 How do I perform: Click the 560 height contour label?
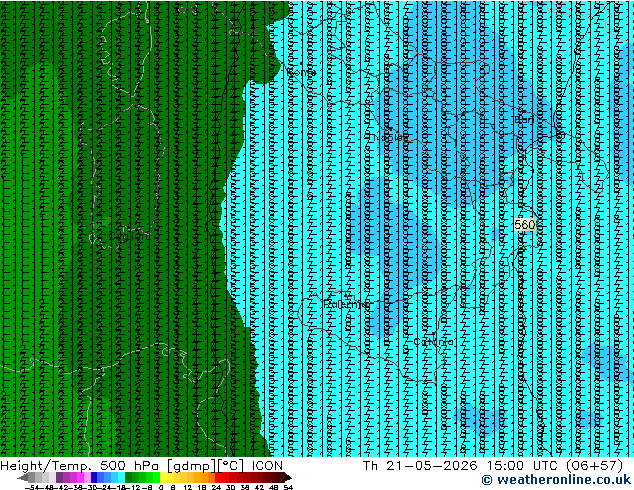click(525, 225)
